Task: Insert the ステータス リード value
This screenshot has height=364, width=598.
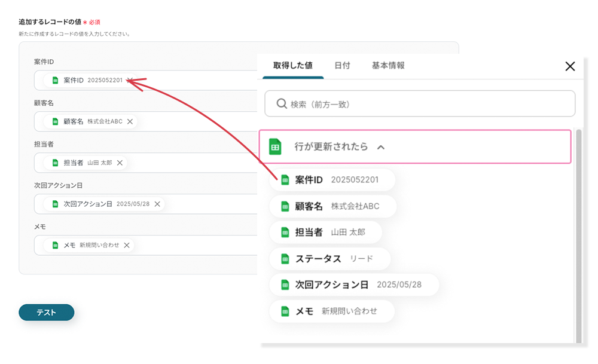Action: click(330, 259)
